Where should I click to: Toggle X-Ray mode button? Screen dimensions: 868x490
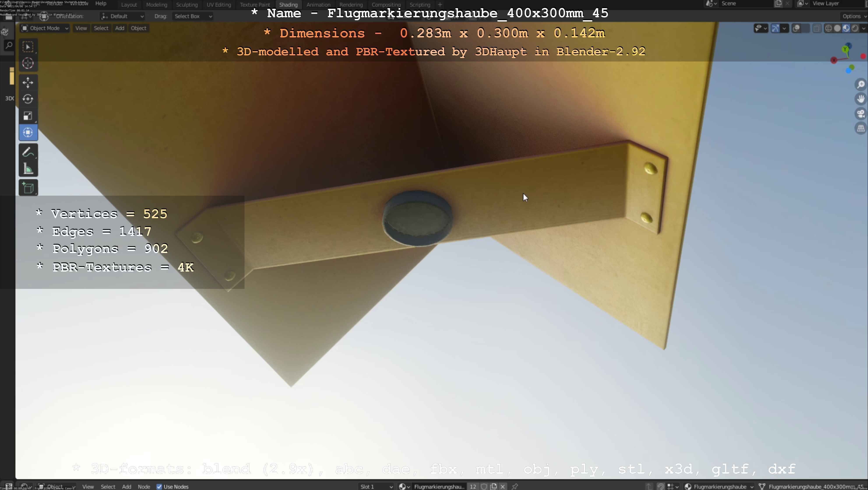tap(817, 28)
